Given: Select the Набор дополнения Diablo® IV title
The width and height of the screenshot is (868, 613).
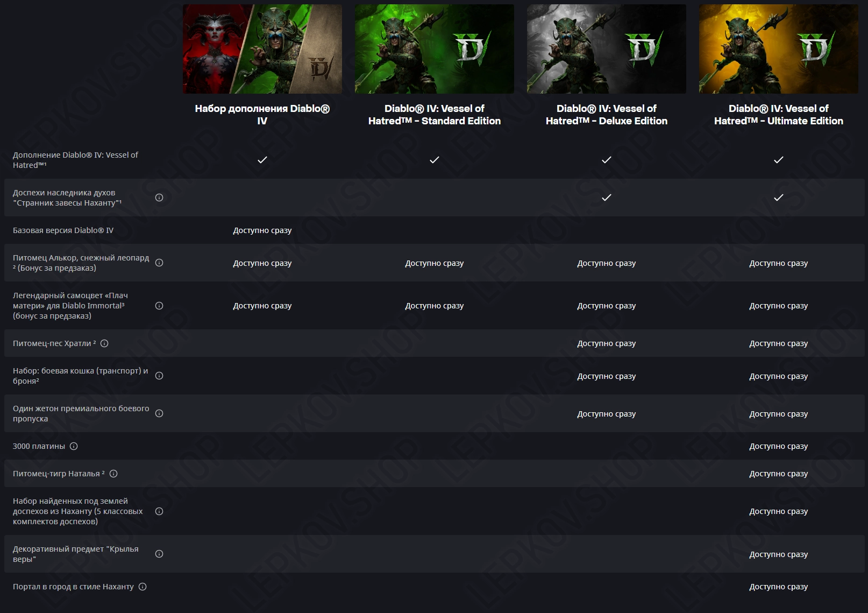Looking at the screenshot, I should (x=262, y=115).
